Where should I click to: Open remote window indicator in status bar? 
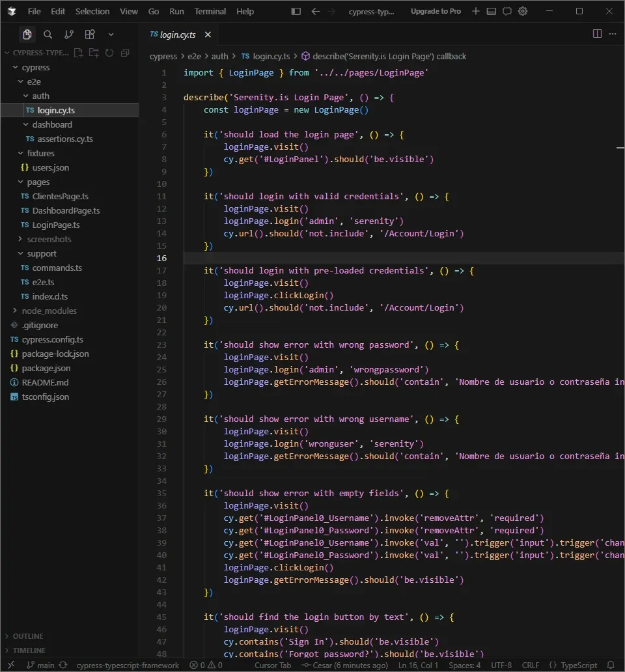(x=12, y=665)
